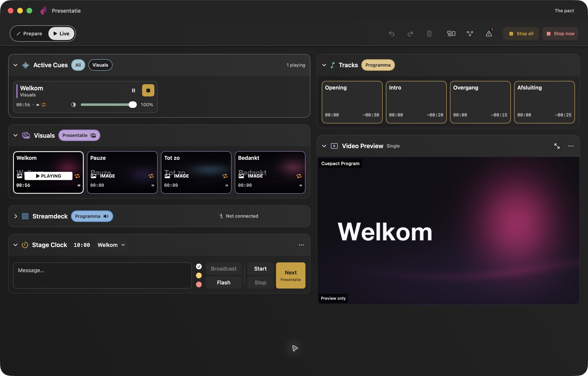Open the network nodes icon
Image resolution: width=588 pixels, height=376 pixels.
(470, 34)
